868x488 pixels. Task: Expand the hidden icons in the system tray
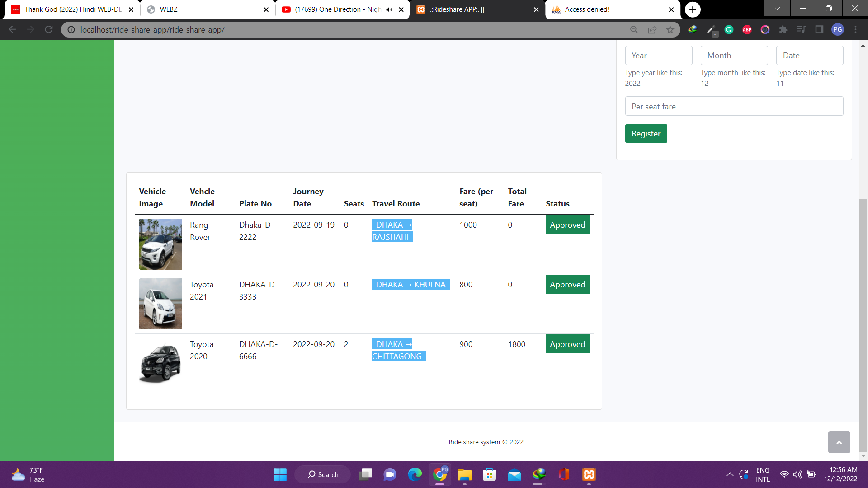point(730,474)
